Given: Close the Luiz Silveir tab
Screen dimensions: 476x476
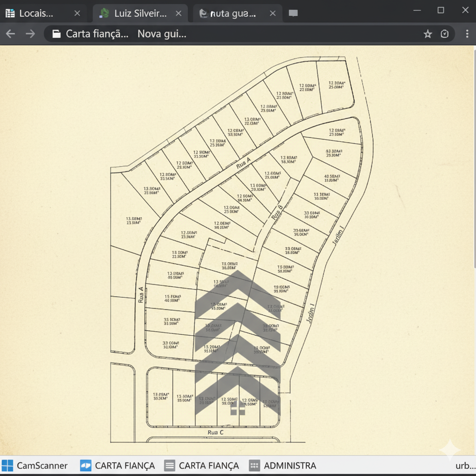Looking at the screenshot, I should pos(178,13).
